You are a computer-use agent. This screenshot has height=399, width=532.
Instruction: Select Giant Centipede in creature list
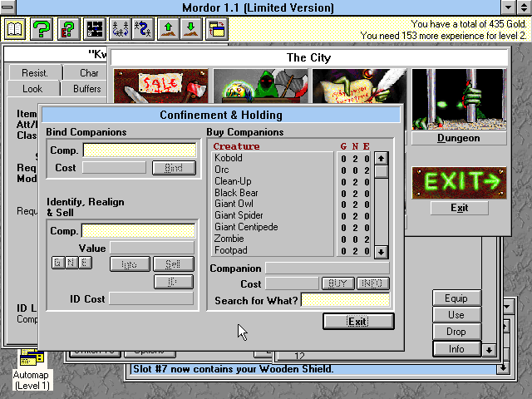(x=273, y=227)
